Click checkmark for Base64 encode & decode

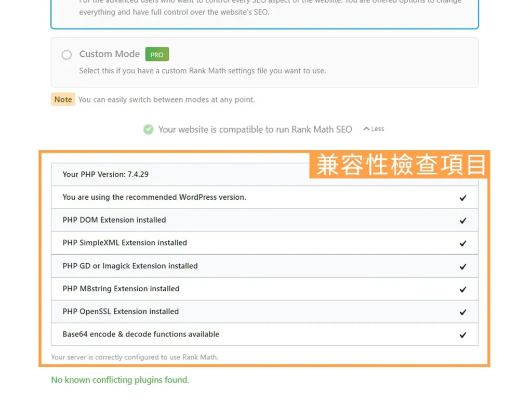coord(463,335)
